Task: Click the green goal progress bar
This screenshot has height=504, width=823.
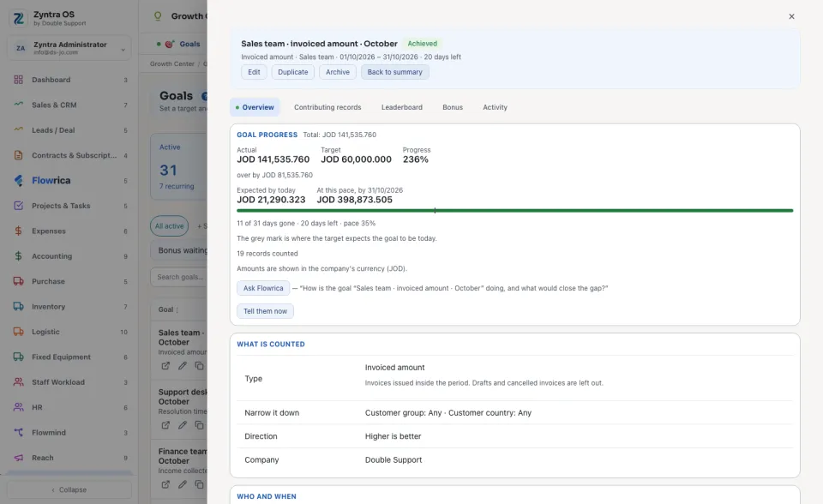Action: (514, 211)
